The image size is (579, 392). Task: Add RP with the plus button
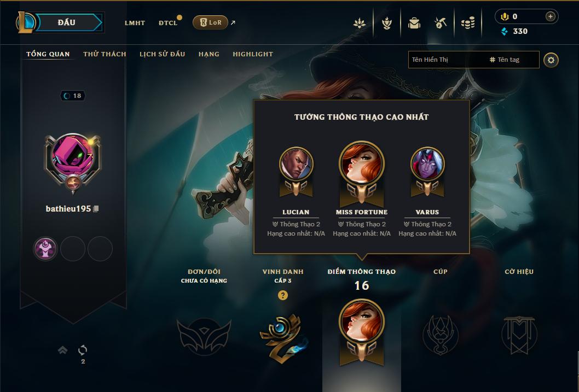pyautogui.click(x=550, y=16)
